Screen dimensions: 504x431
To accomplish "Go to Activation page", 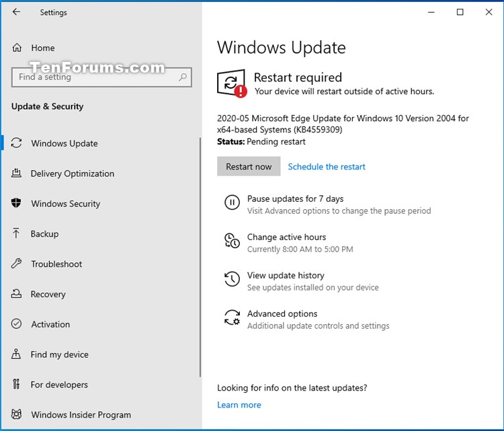I will [50, 324].
